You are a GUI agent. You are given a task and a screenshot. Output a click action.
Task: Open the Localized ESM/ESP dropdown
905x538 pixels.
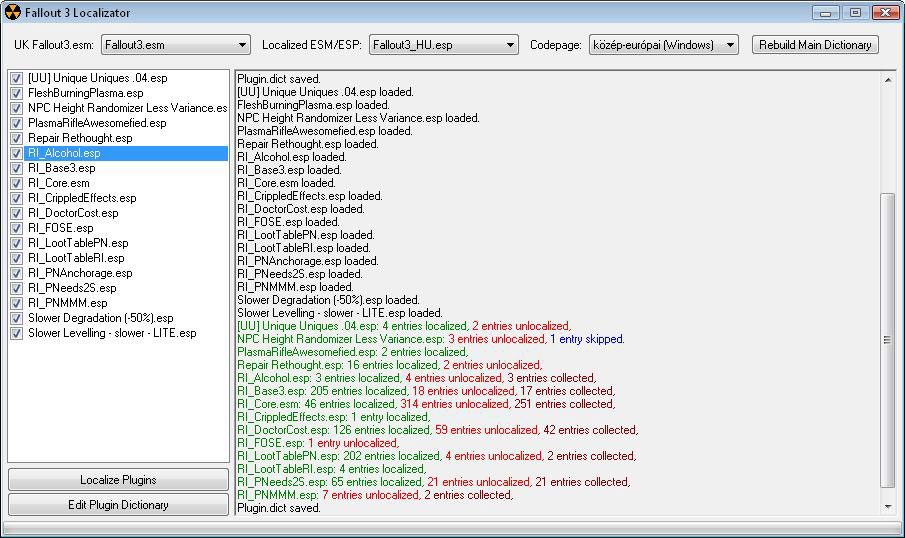click(x=443, y=44)
